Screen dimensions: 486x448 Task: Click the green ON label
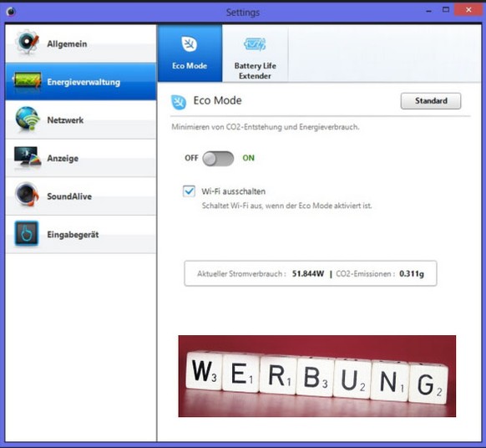[248, 158]
